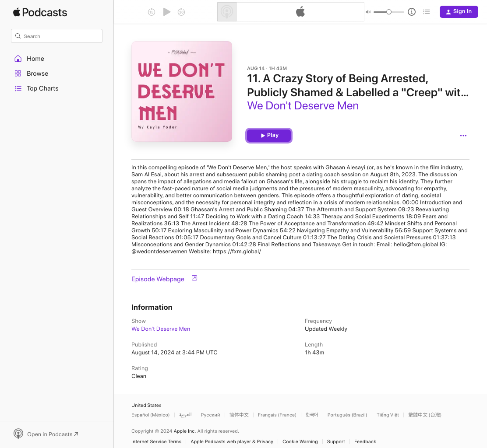
Task: Mute using the volume speaker icon
Action: (x=368, y=12)
